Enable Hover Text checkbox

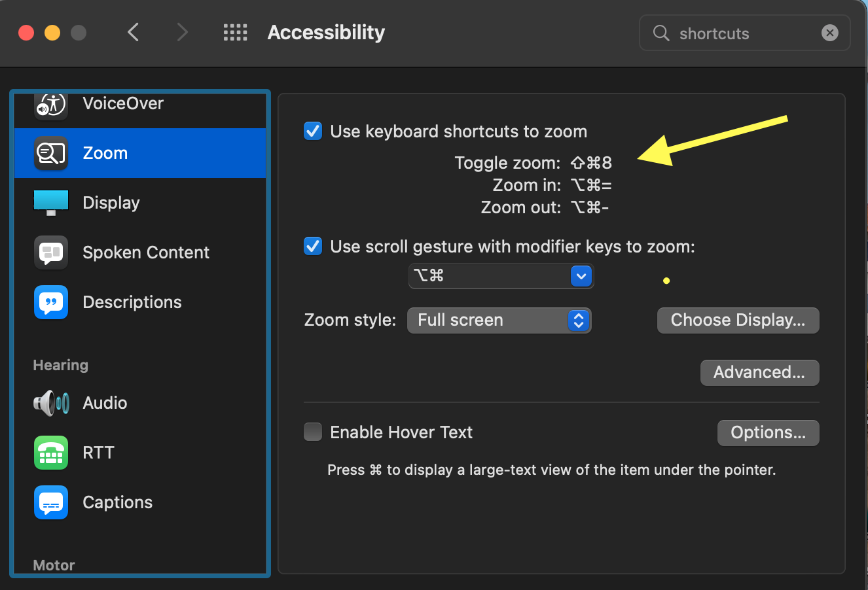point(313,432)
